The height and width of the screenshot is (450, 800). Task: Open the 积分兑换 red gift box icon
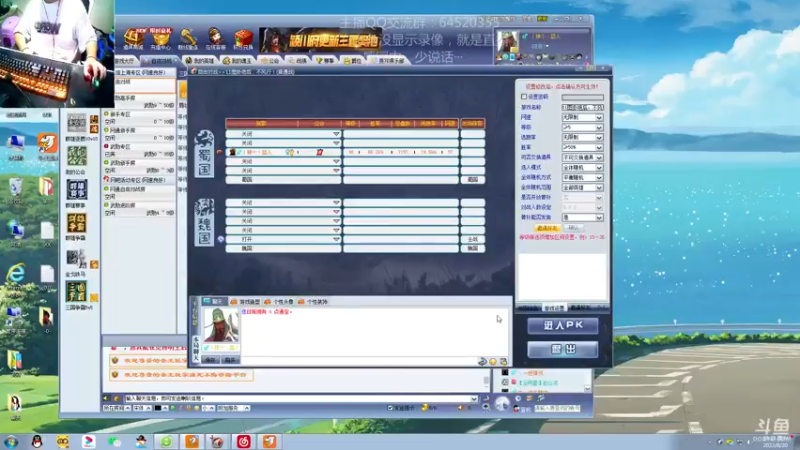point(243,39)
